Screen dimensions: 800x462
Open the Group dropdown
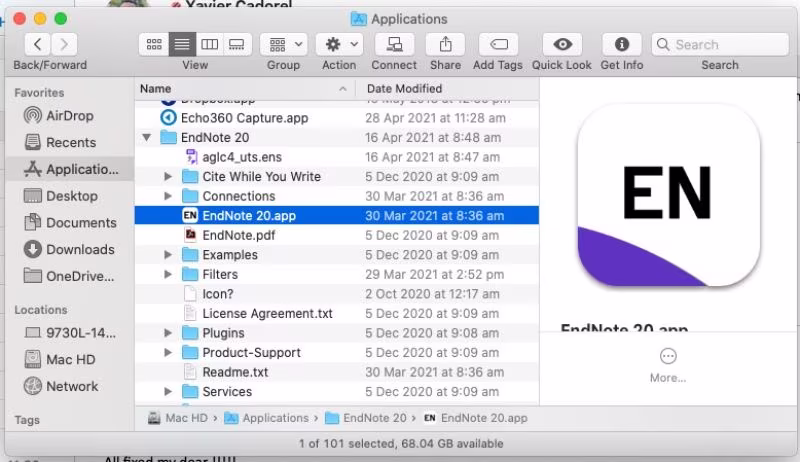point(285,44)
